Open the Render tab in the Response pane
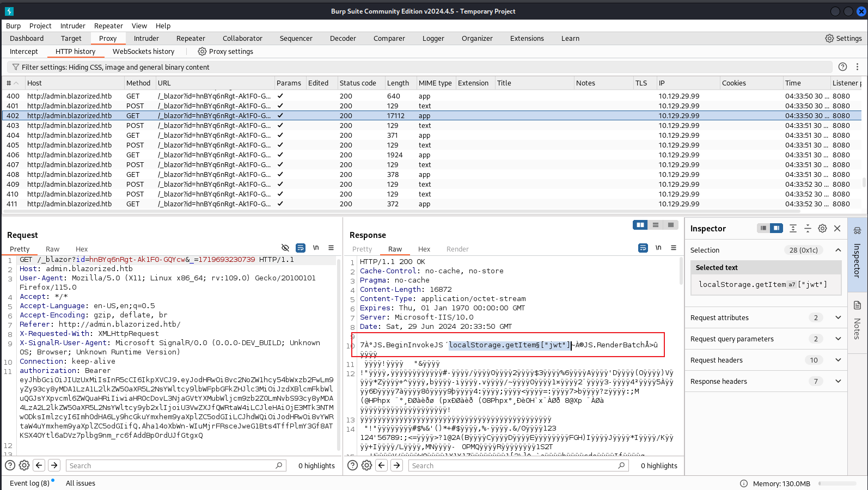 coord(457,249)
